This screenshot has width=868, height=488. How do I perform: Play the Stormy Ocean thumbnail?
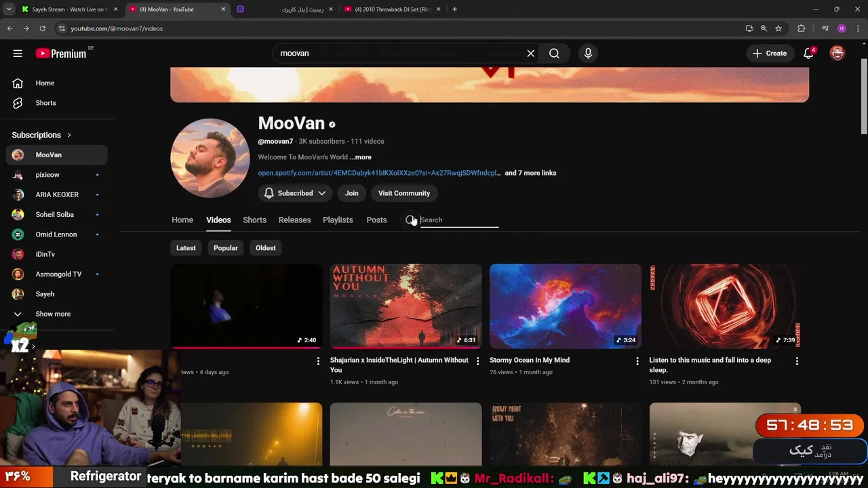tap(566, 306)
